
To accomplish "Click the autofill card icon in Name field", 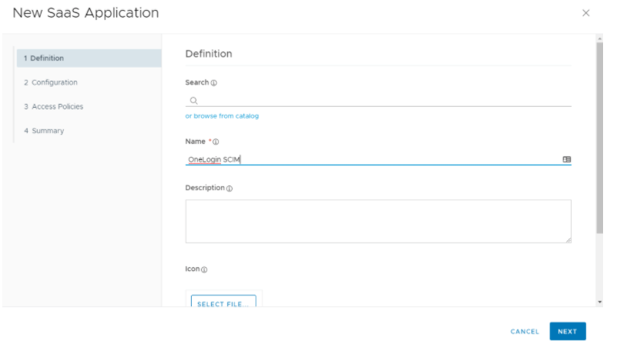I will pyautogui.click(x=566, y=159).
